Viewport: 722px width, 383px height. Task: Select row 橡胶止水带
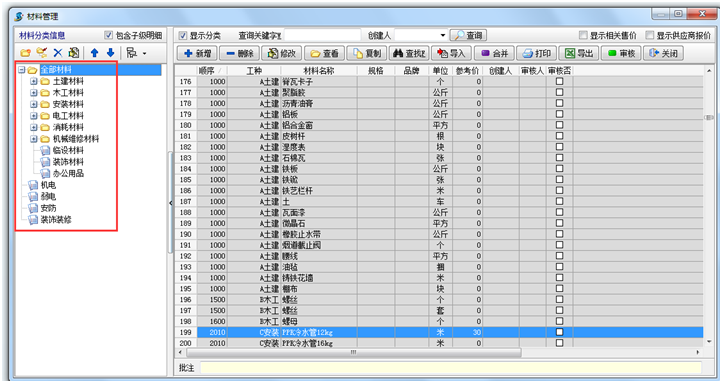pos(439,234)
